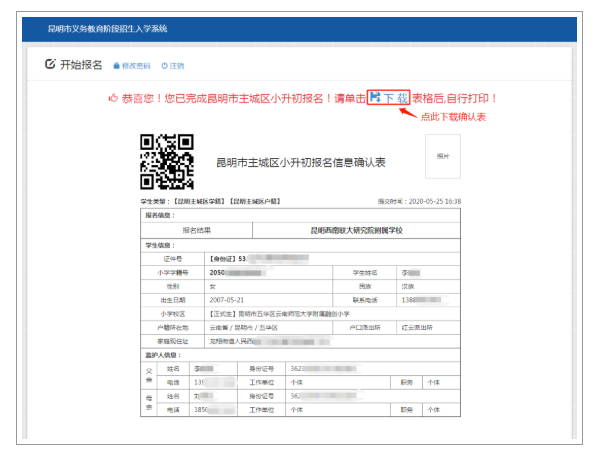Click the birth date 2007-05-21 cell
594x455 pixels.
tap(269, 300)
